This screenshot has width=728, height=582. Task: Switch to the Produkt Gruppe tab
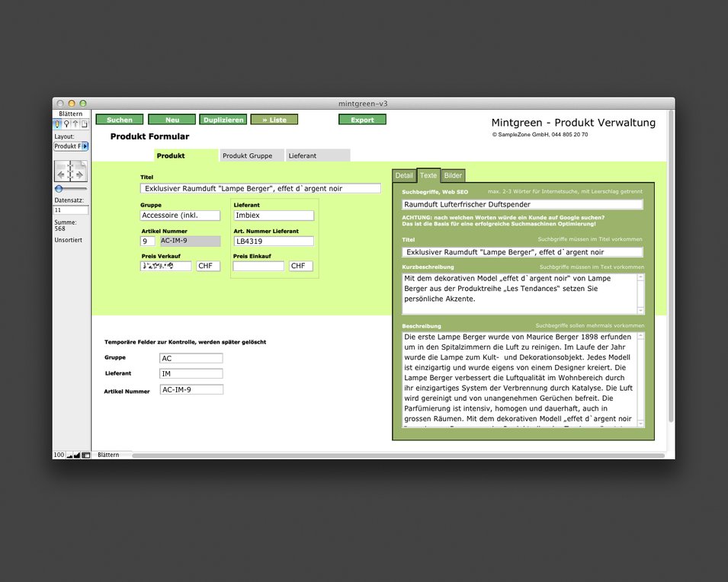click(x=251, y=155)
